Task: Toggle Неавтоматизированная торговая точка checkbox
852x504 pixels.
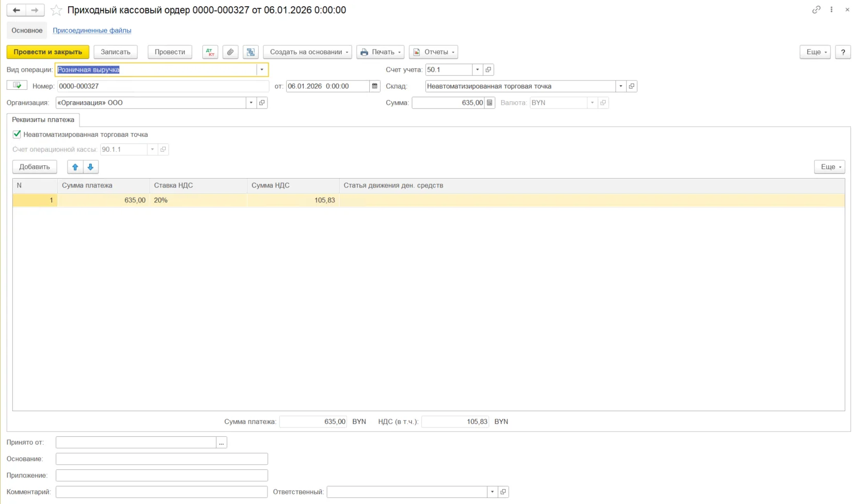Action: coord(17,134)
